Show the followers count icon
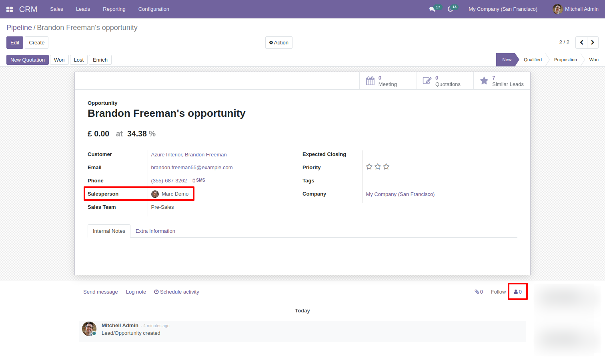This screenshot has height=364, width=605. click(518, 292)
